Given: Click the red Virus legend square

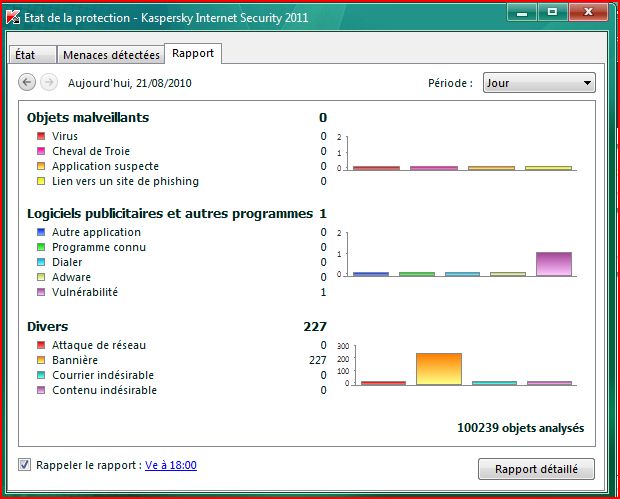Looking at the screenshot, I should tap(41, 136).
